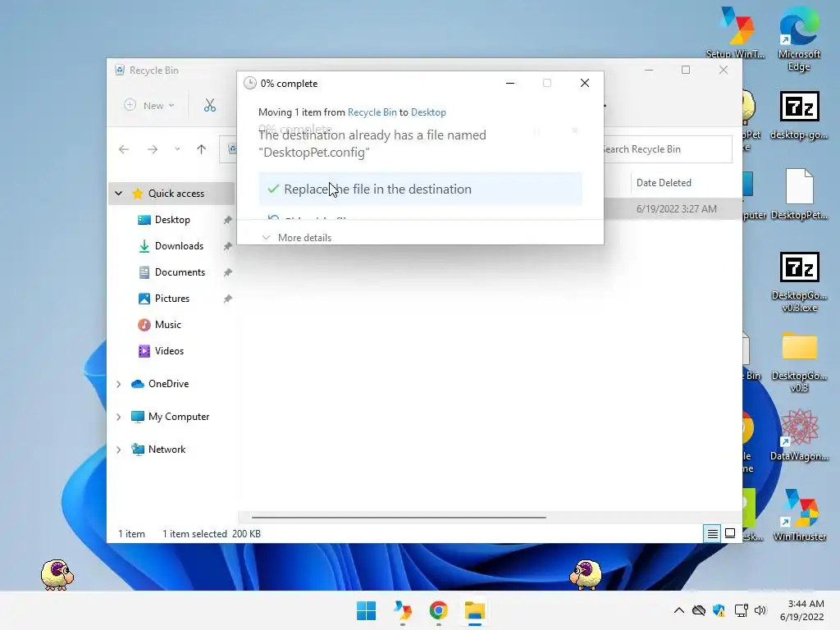Open the Microsoft Edge desktop shortcut

point(799,39)
